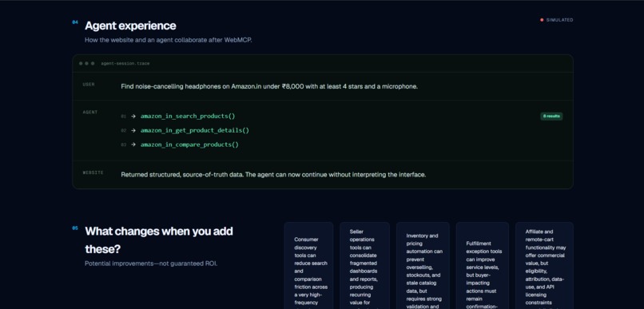Click the What changes when you add these heading

159,240
